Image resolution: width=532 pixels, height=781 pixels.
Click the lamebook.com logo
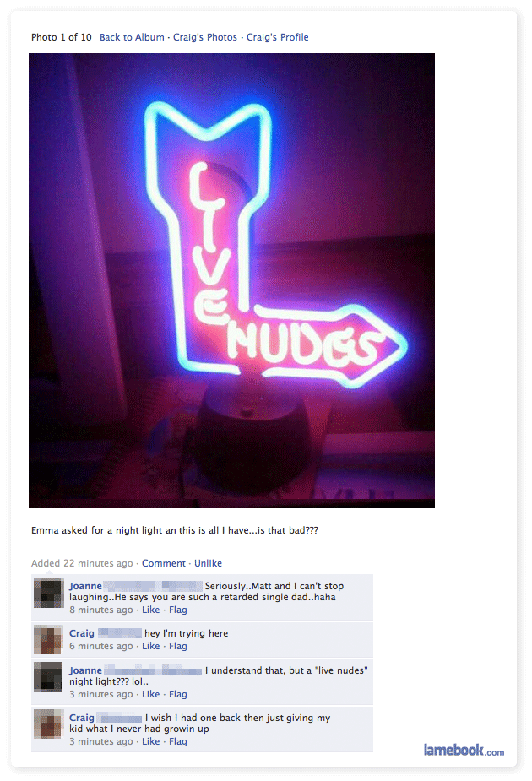[x=464, y=750]
